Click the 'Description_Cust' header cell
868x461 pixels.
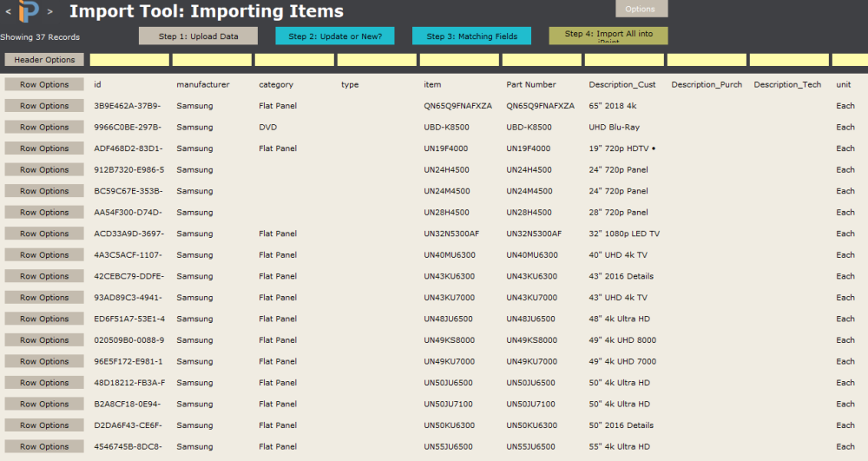[622, 84]
